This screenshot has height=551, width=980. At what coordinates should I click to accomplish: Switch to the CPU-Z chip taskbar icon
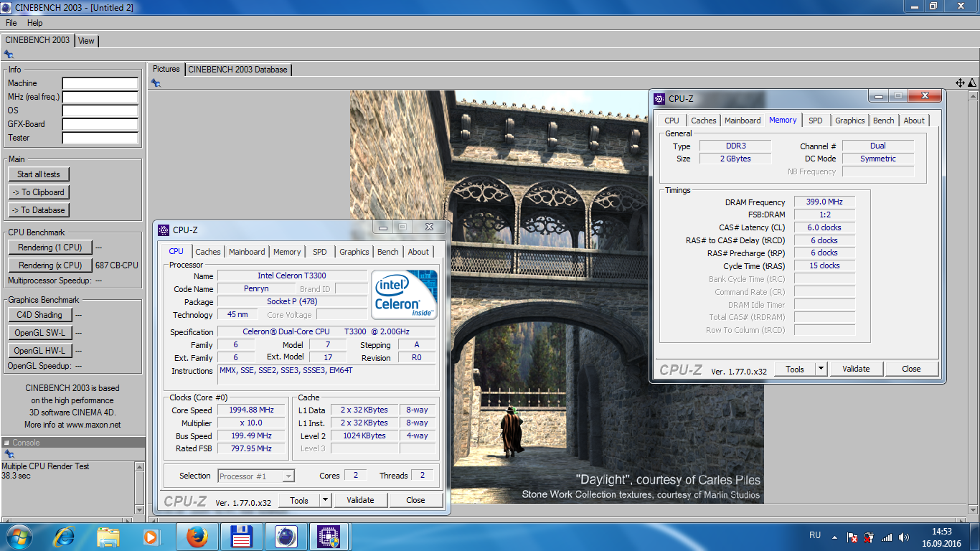(x=329, y=537)
